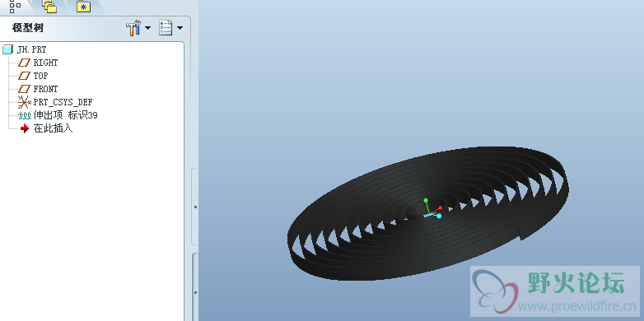Open the favorites tab with star folder
The width and height of the screenshot is (644, 321).
click(x=83, y=6)
